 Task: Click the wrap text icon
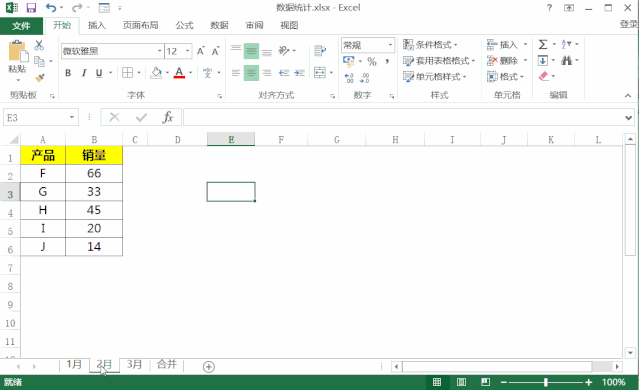click(x=320, y=51)
